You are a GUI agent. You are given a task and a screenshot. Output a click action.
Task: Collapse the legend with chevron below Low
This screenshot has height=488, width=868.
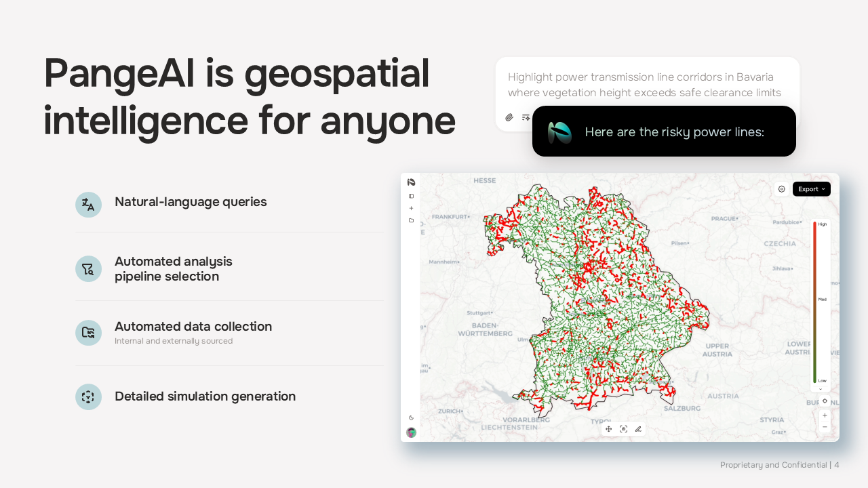(x=821, y=389)
